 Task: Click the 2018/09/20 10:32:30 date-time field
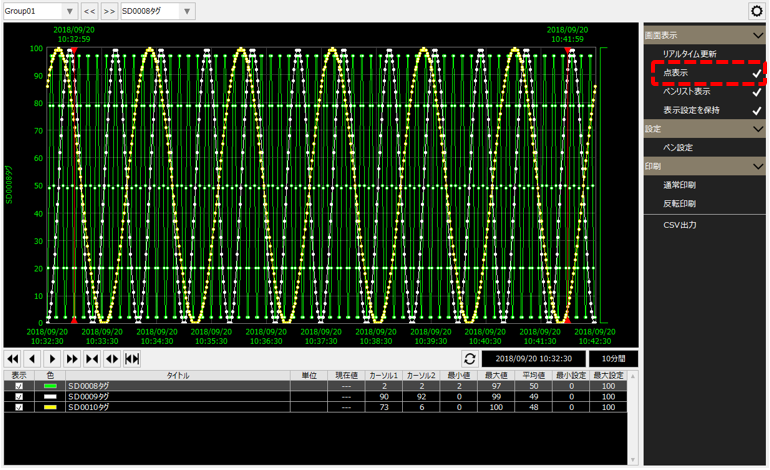click(533, 358)
